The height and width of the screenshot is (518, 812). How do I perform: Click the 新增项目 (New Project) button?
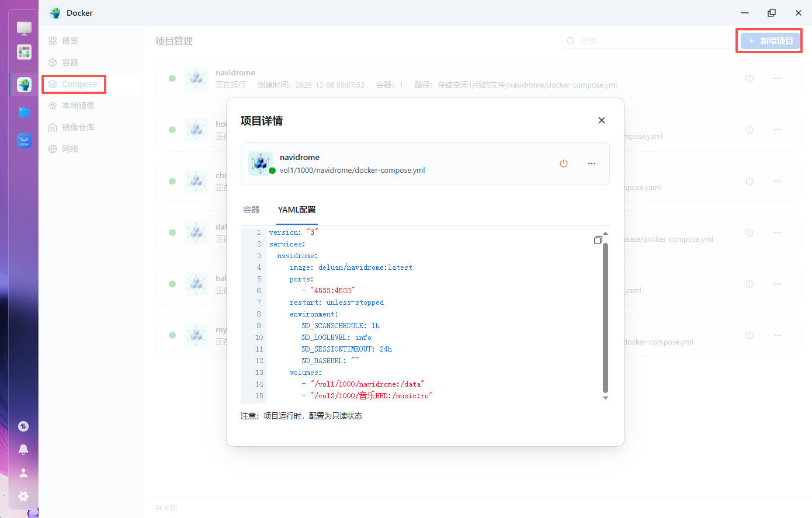769,41
